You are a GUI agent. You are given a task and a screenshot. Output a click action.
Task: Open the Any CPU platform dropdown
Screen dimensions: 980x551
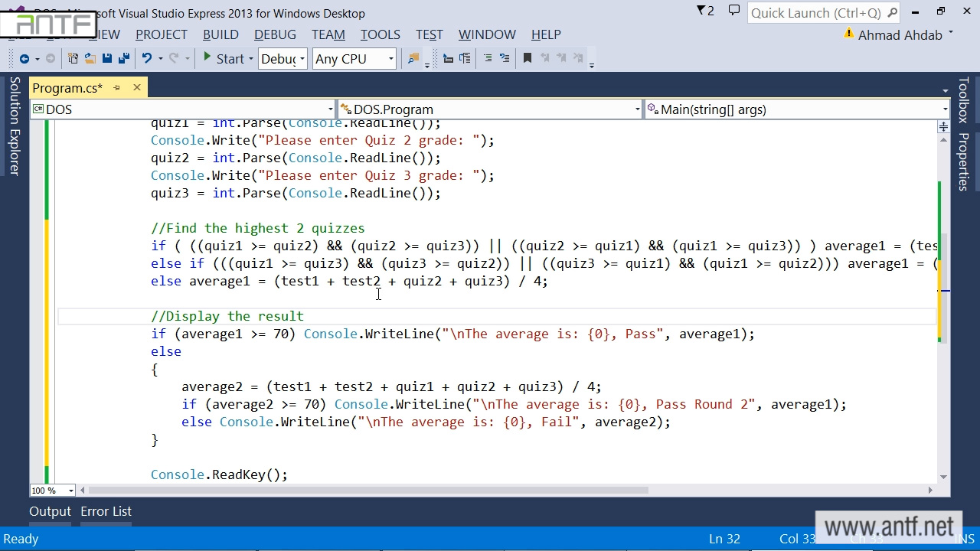coord(354,59)
